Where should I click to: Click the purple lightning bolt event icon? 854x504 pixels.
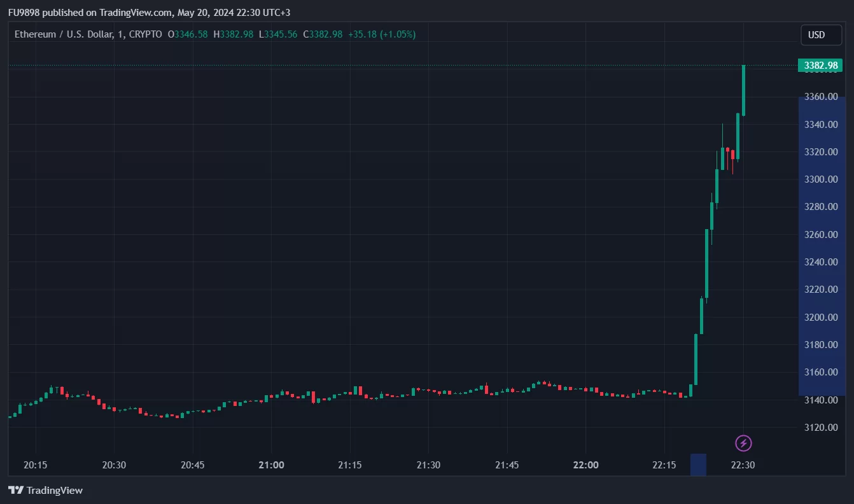tap(743, 443)
